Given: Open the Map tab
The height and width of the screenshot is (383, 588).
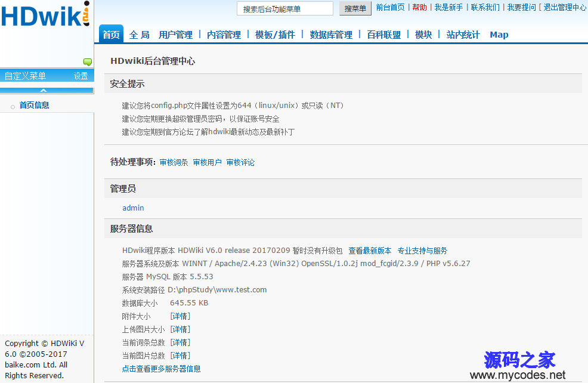Looking at the screenshot, I should pyautogui.click(x=499, y=35).
